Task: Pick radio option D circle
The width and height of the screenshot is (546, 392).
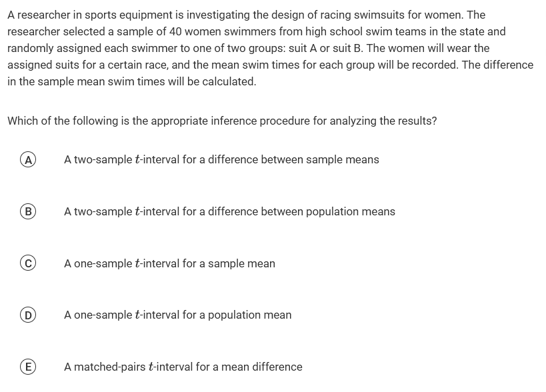Action: [x=27, y=315]
